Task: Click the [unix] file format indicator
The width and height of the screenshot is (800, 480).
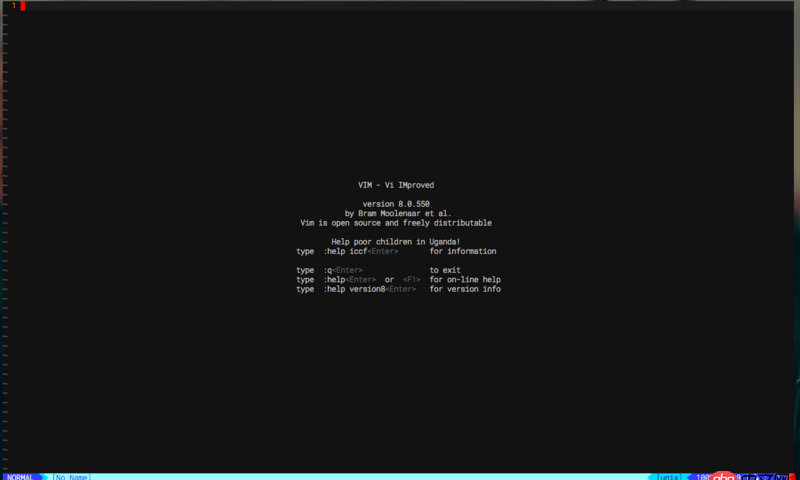Action: pos(668,477)
